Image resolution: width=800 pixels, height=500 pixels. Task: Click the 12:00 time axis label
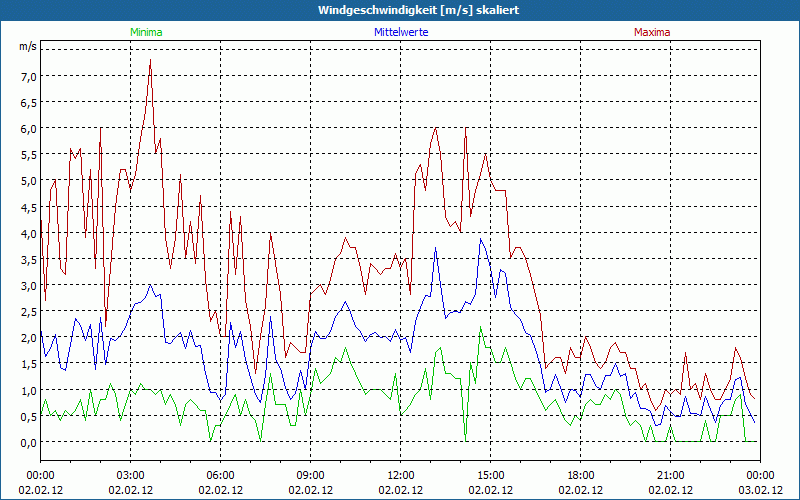pos(401,476)
